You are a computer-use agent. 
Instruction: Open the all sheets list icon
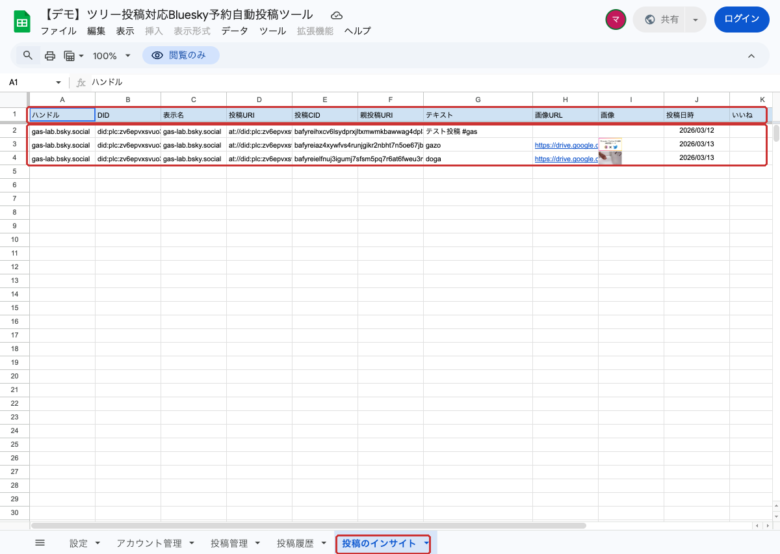tap(40, 543)
